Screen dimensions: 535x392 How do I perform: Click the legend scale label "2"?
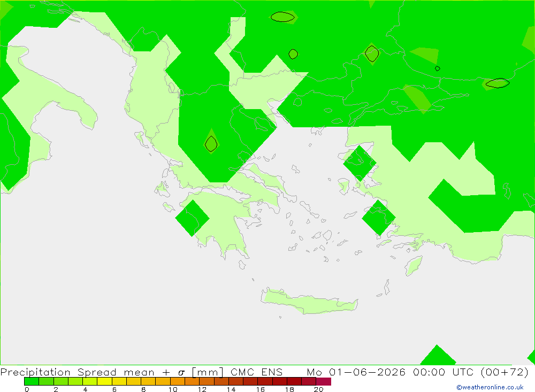pos(56,389)
